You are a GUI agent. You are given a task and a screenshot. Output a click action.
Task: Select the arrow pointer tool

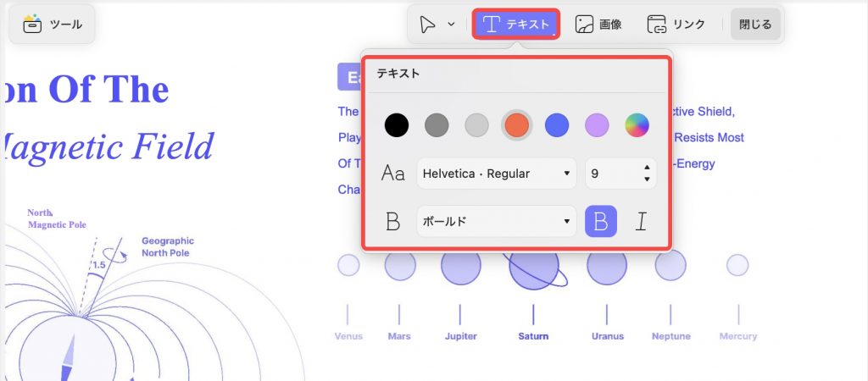point(427,25)
